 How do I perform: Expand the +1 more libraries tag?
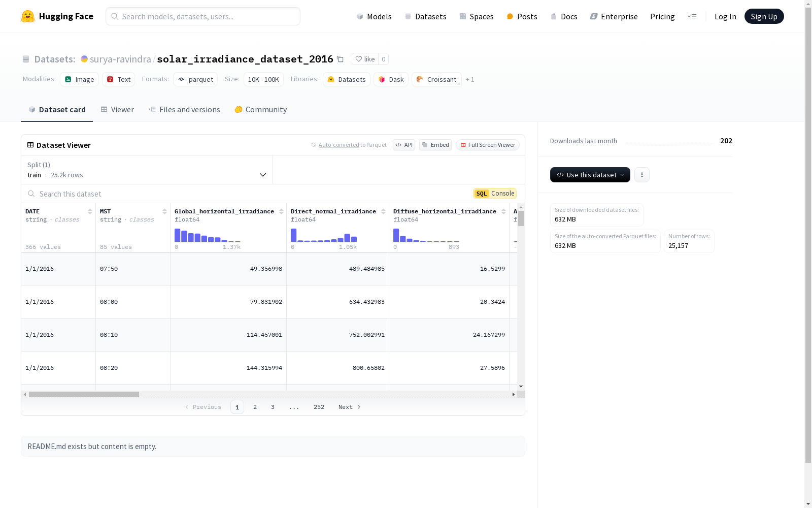pos(470,80)
